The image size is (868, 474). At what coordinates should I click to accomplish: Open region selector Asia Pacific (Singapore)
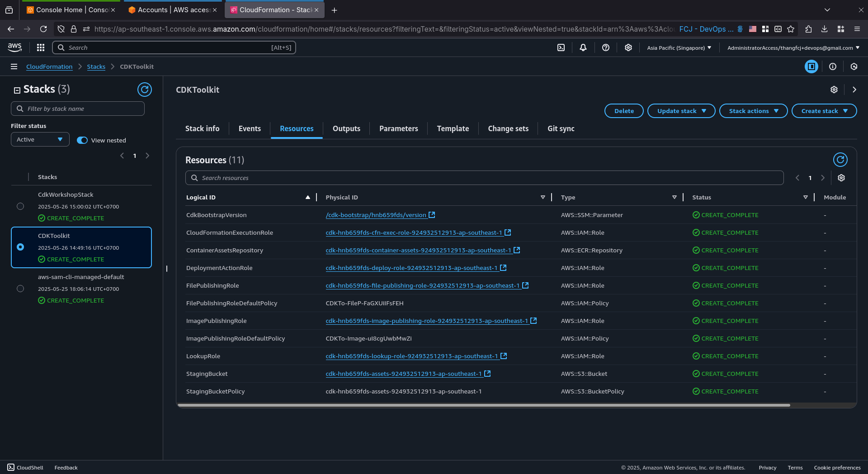(x=679, y=47)
